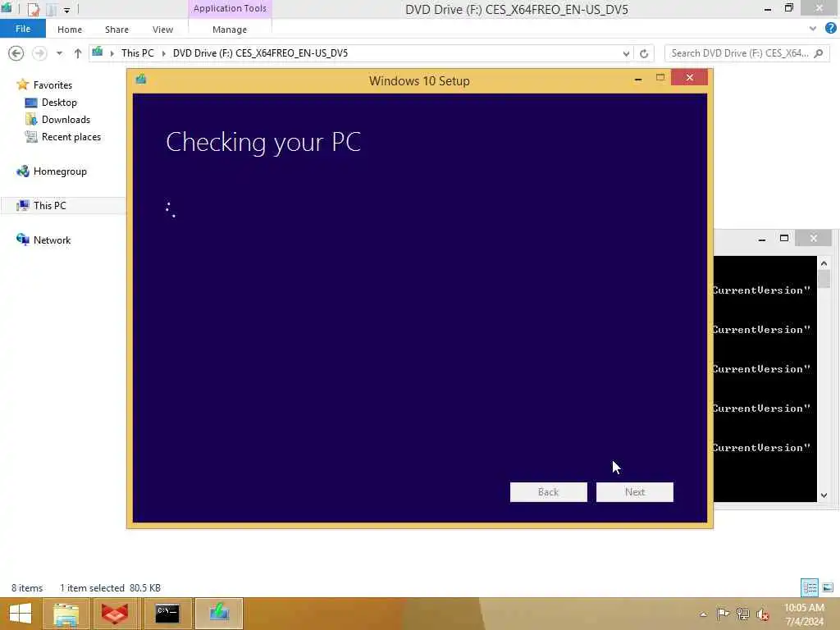
Task: Click the Homegroup icon in navigation pane
Action: [22, 171]
